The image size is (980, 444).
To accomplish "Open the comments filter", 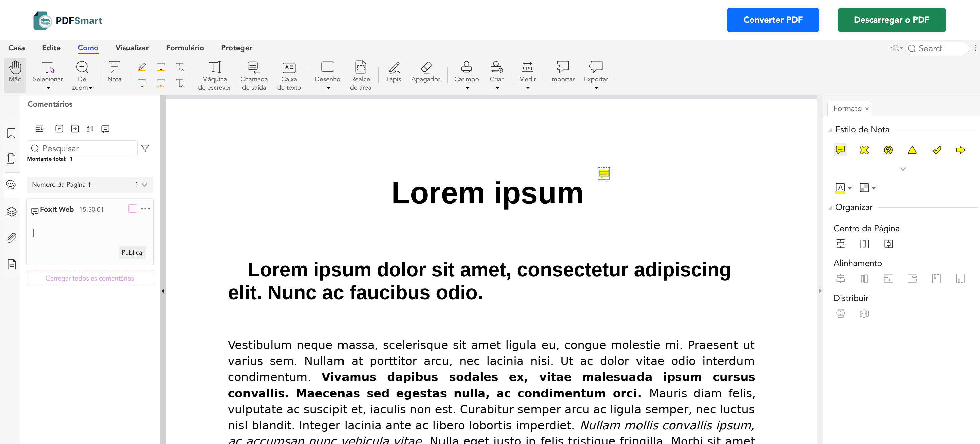I will tap(145, 148).
